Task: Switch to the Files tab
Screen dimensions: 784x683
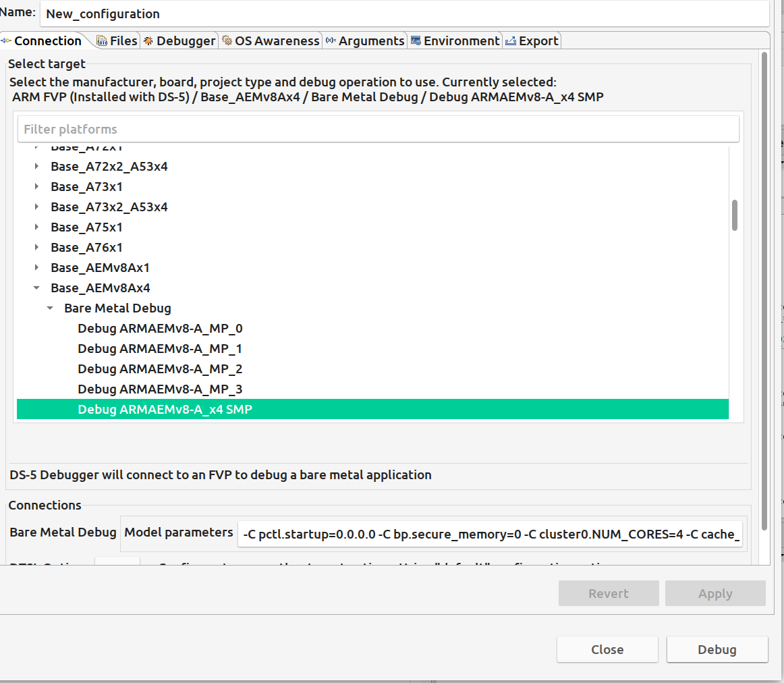Action: coord(120,40)
